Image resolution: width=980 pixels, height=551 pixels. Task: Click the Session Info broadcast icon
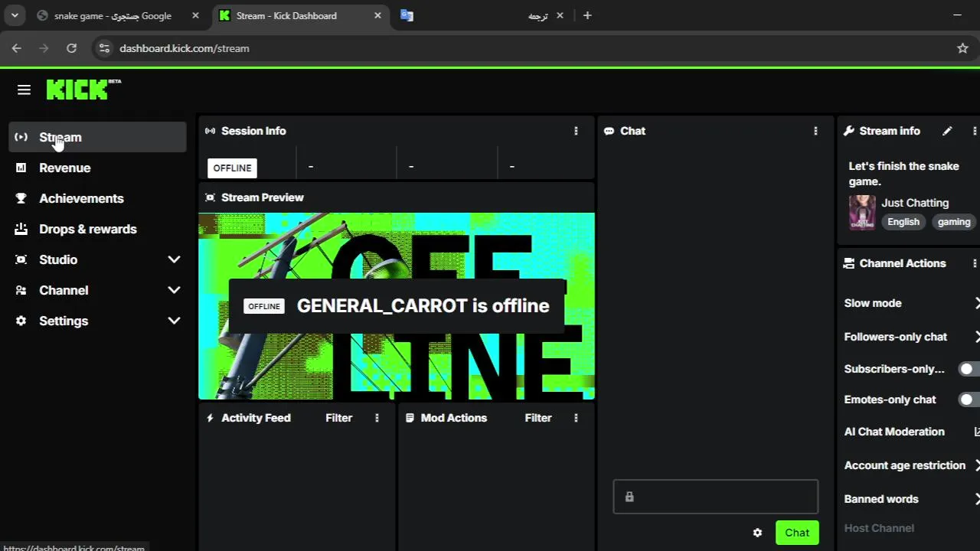tap(210, 131)
